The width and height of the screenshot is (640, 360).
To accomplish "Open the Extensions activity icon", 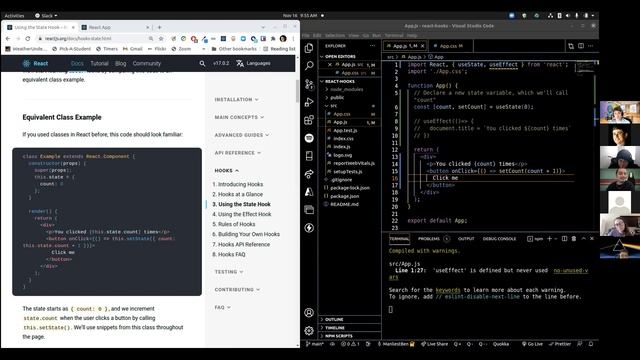I will tap(309, 120).
